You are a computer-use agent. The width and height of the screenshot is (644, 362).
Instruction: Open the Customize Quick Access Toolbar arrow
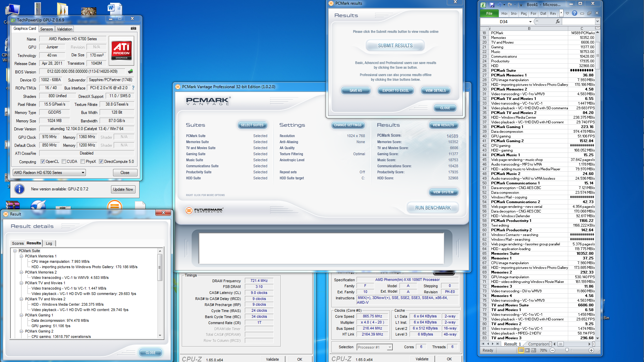coord(521,5)
